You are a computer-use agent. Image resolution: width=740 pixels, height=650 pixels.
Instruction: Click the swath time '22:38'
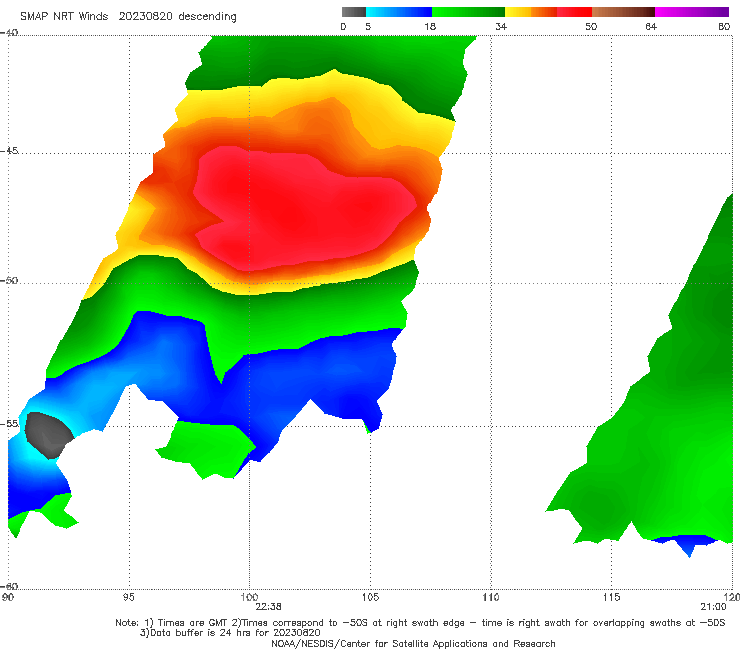pyautogui.click(x=268, y=607)
